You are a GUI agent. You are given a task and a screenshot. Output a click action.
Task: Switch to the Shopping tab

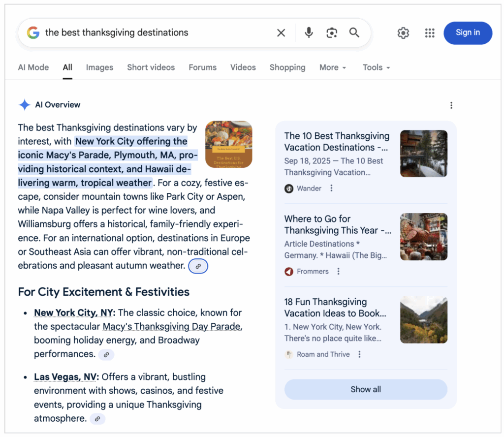287,67
